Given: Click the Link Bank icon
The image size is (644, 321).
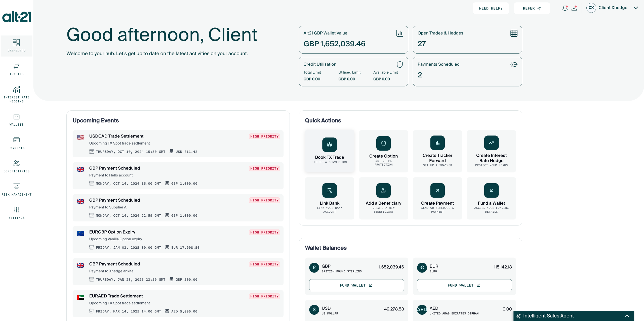Looking at the screenshot, I should (329, 190).
